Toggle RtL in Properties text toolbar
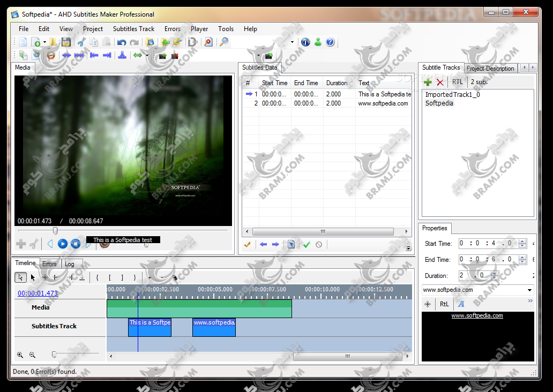 [444, 304]
